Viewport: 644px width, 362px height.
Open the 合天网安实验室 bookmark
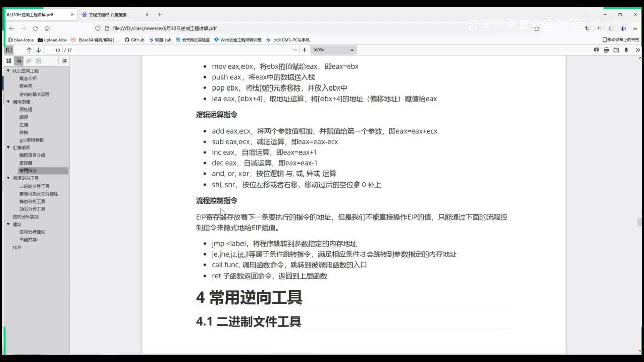click(x=193, y=40)
